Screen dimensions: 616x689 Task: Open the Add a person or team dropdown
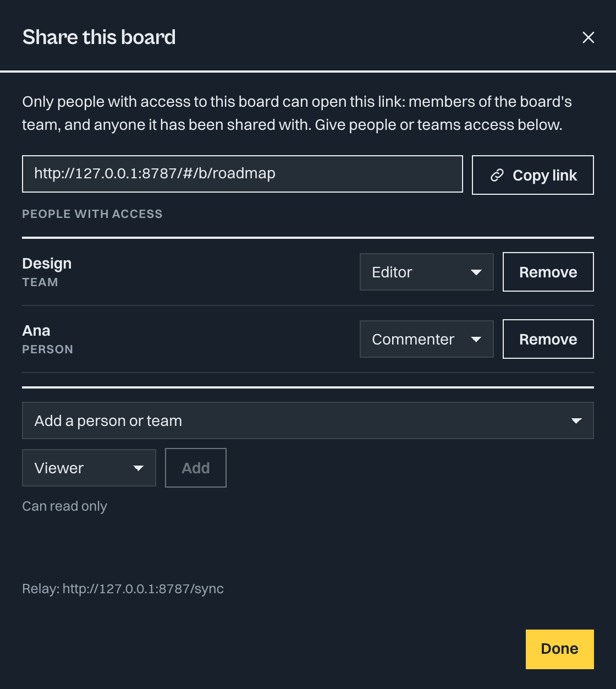click(307, 420)
